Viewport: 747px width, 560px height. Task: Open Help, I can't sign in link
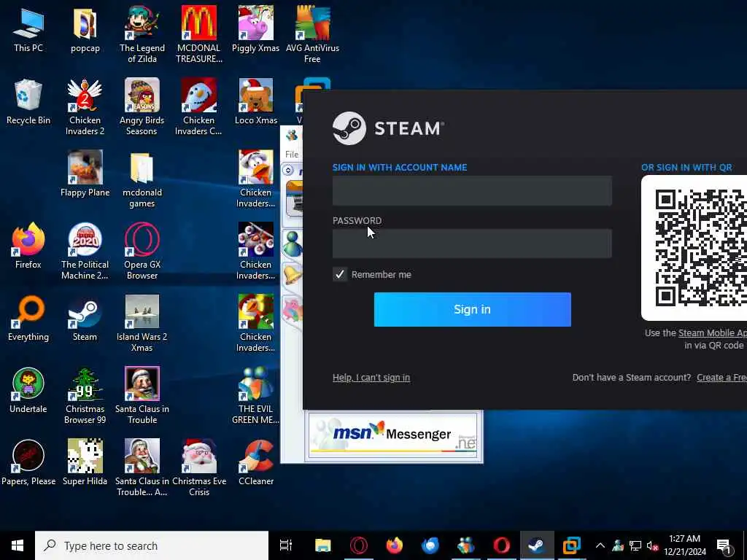point(371,378)
